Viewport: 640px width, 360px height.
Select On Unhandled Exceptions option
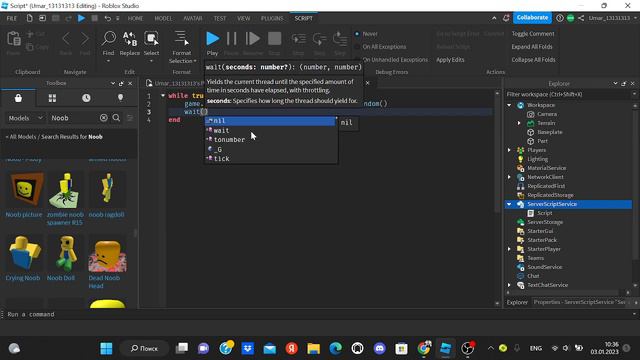(357, 60)
